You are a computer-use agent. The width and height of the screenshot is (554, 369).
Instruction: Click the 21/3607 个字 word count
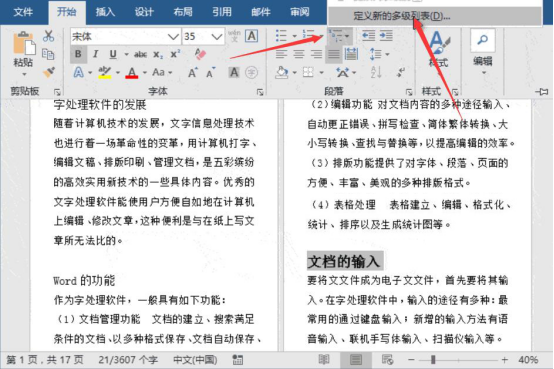pyautogui.click(x=128, y=360)
